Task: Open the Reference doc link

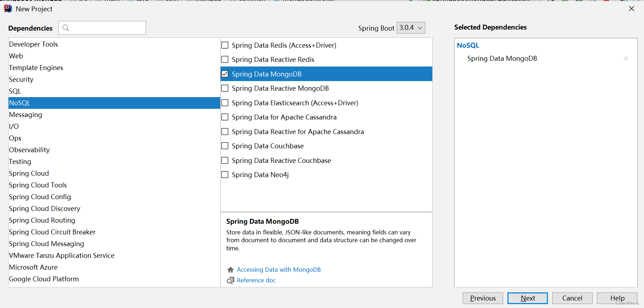Action: pyautogui.click(x=256, y=280)
